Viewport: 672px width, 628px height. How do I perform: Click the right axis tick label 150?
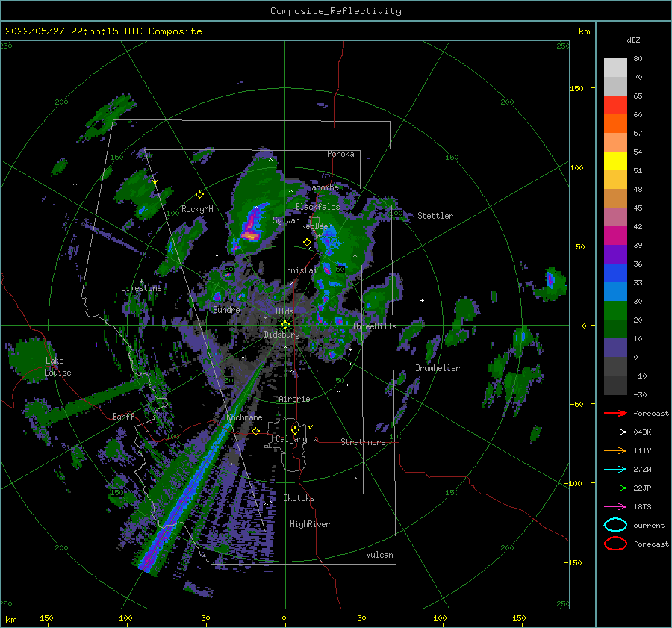click(576, 88)
